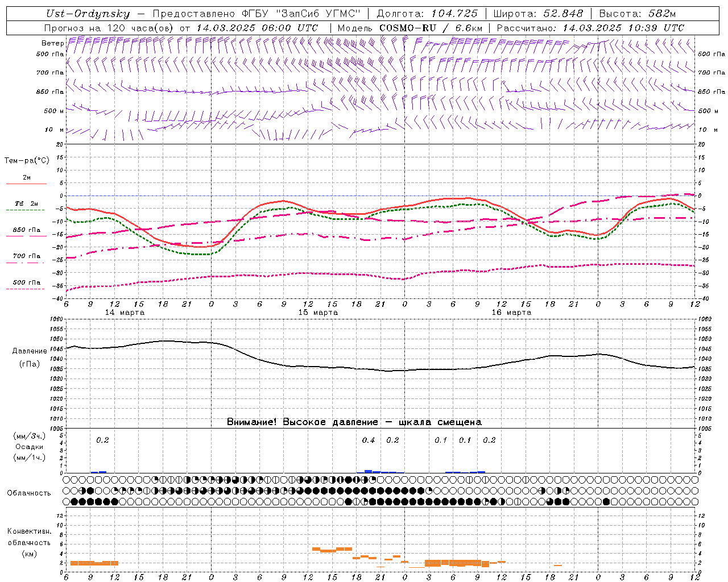Click the 14 марта date label

pos(125,313)
